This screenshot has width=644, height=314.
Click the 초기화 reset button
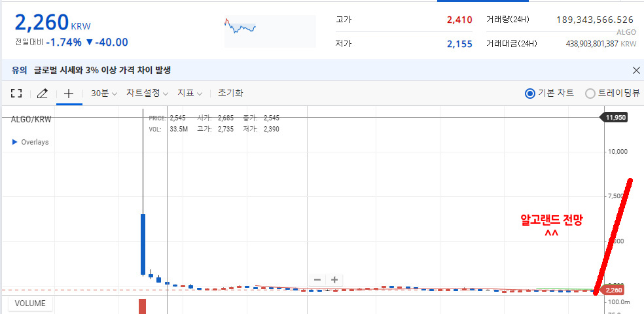(230, 93)
